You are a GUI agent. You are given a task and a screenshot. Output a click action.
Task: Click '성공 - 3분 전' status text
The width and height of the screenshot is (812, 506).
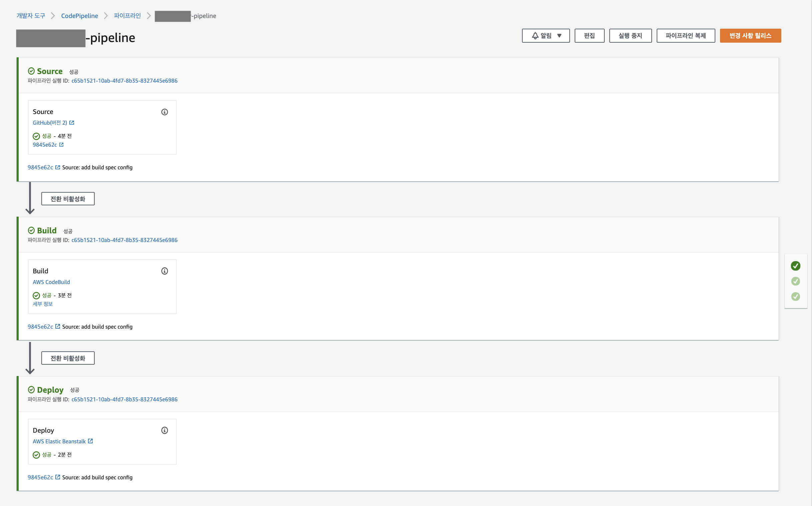click(x=57, y=295)
